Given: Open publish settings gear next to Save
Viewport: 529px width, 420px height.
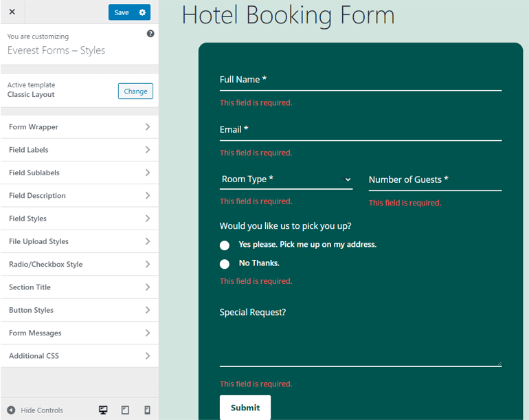Looking at the screenshot, I should (x=142, y=12).
